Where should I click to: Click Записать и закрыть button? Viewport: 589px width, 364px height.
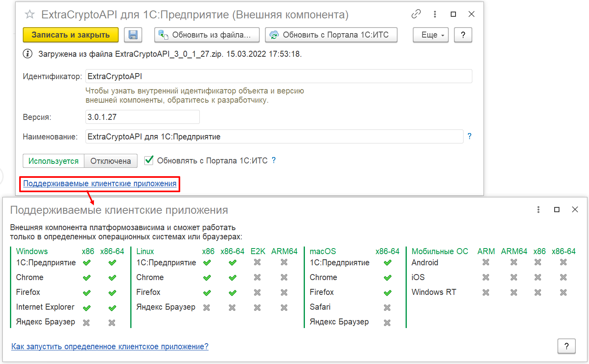pos(71,35)
